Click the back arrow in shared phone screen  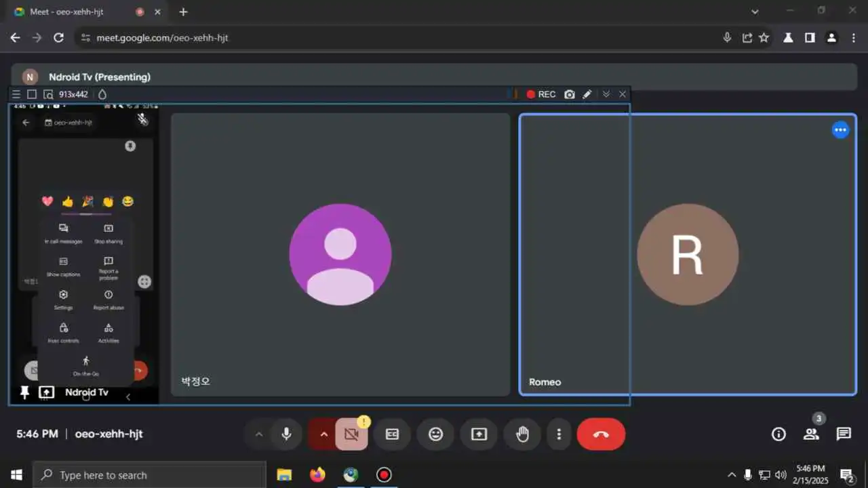pyautogui.click(x=26, y=123)
